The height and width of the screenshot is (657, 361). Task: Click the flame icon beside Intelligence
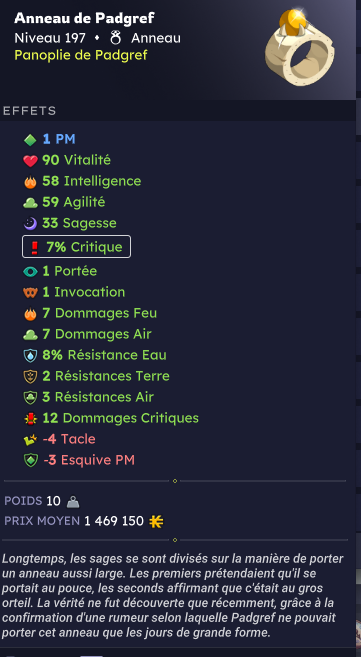click(30, 182)
